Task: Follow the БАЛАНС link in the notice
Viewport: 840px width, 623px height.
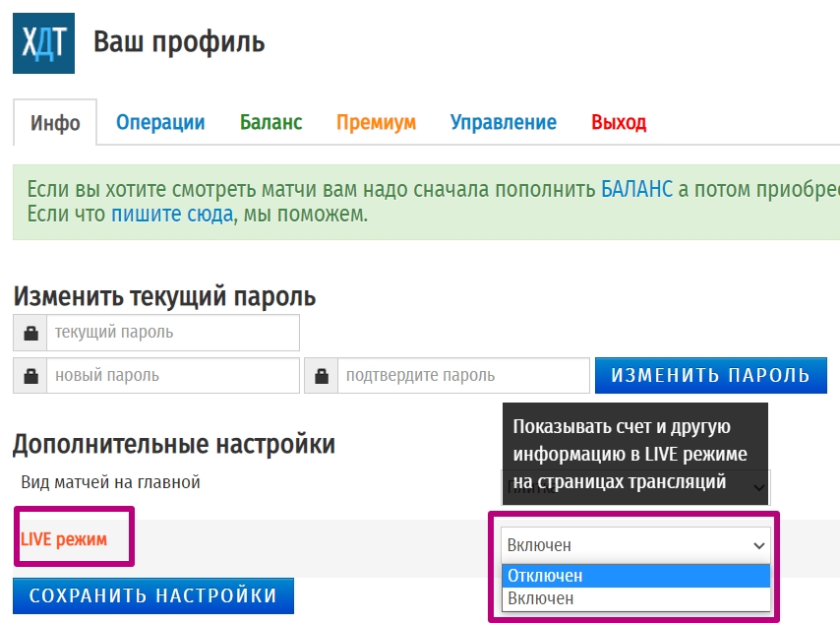Action: [x=636, y=189]
